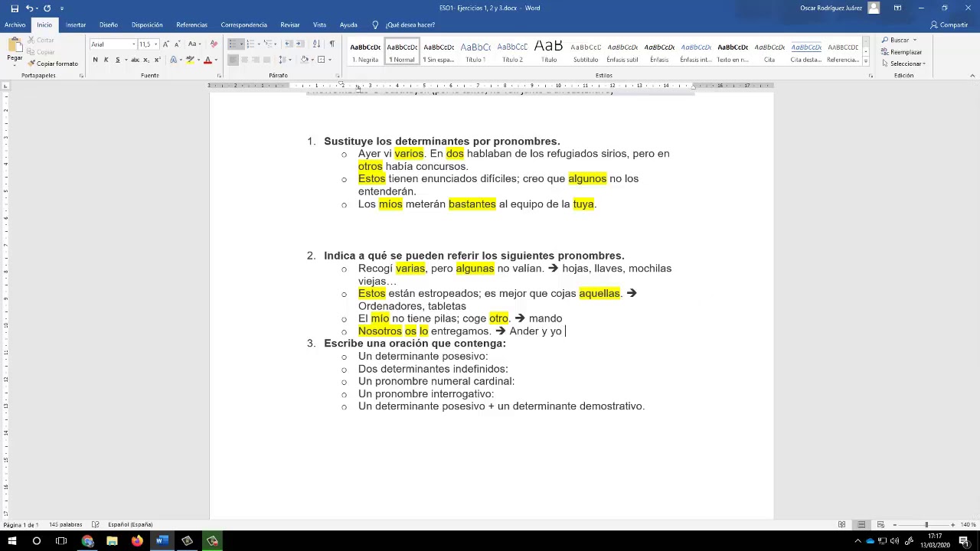Toggle italic (K) formatting
Viewport: 980px width, 551px height.
[106, 60]
